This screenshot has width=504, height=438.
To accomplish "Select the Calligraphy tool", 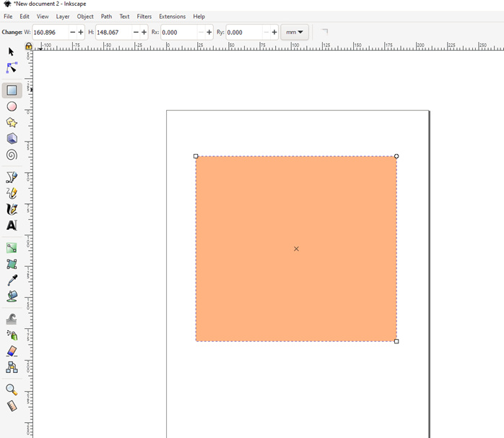I will (x=12, y=209).
